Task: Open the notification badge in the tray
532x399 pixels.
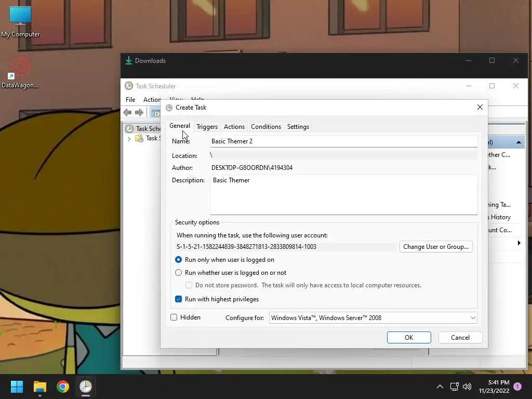Action: click(517, 387)
